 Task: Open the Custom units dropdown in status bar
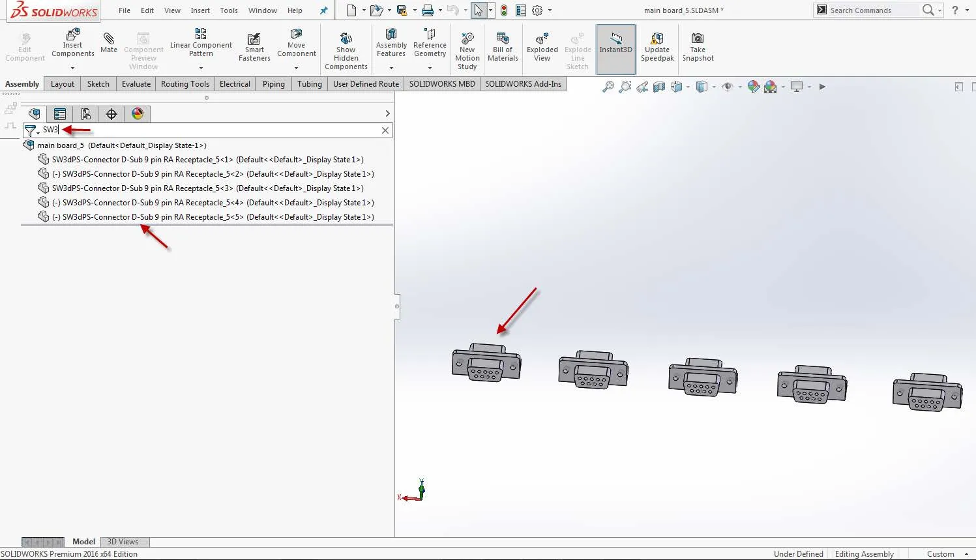tap(966, 554)
